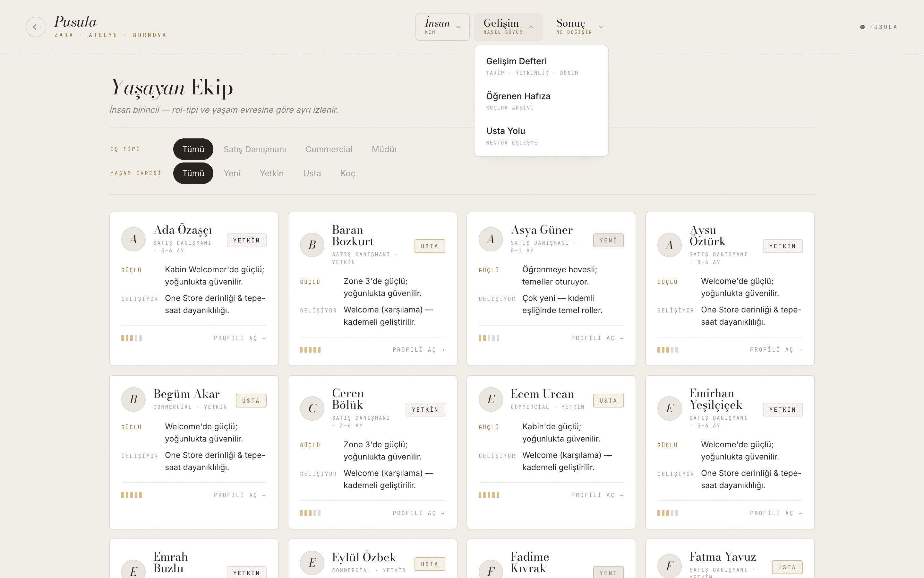This screenshot has height=578, width=924.
Task: Click Ecem Urcan's level progress bars
Action: [489, 495]
